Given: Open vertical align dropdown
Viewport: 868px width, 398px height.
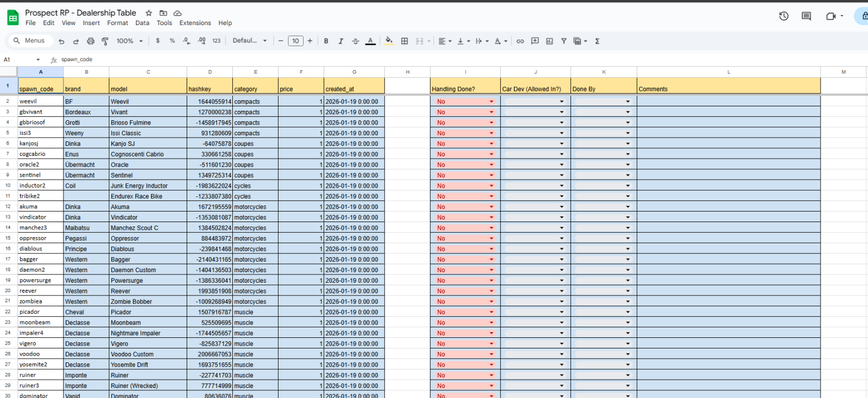Looking at the screenshot, I should coord(463,41).
